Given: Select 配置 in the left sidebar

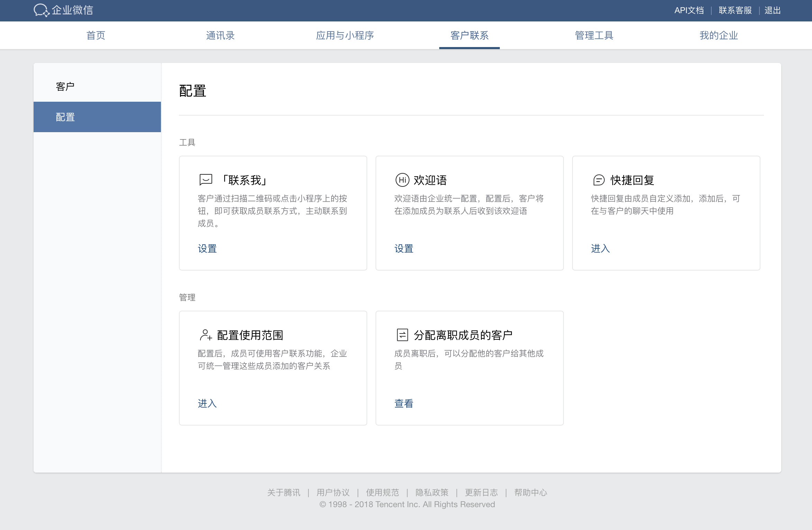Looking at the screenshot, I should coord(65,117).
